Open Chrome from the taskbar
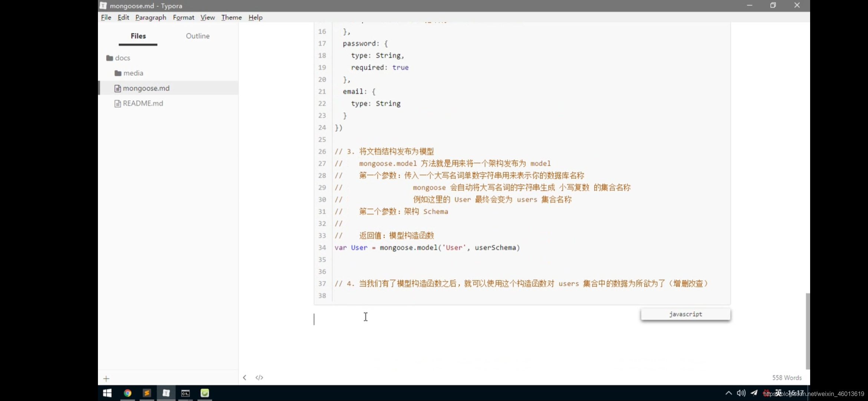This screenshot has height=401, width=868. [x=127, y=393]
